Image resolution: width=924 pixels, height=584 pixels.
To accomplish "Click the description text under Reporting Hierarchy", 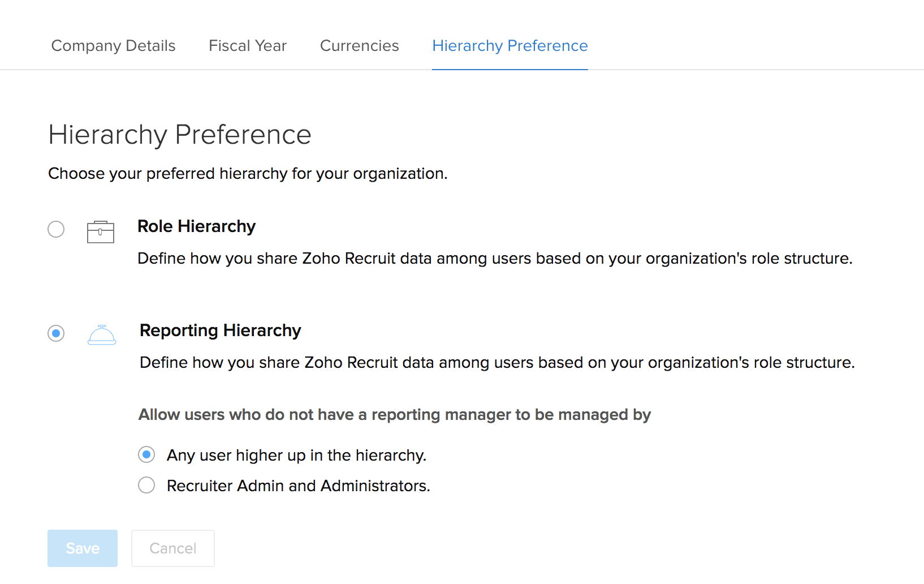I will [497, 363].
